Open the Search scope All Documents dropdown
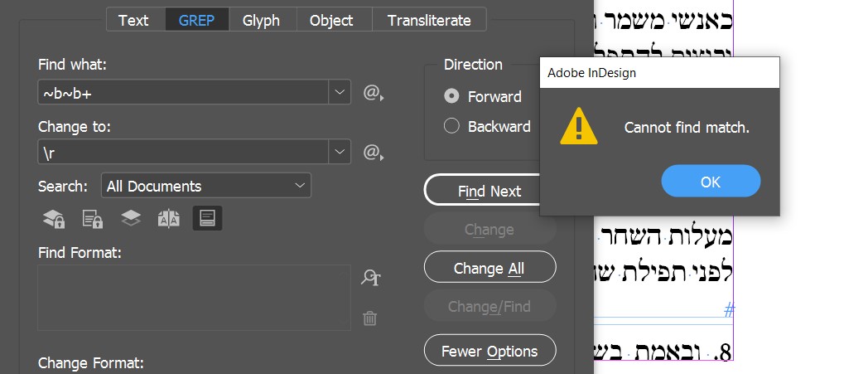This screenshot has height=374, width=868. pos(205,186)
